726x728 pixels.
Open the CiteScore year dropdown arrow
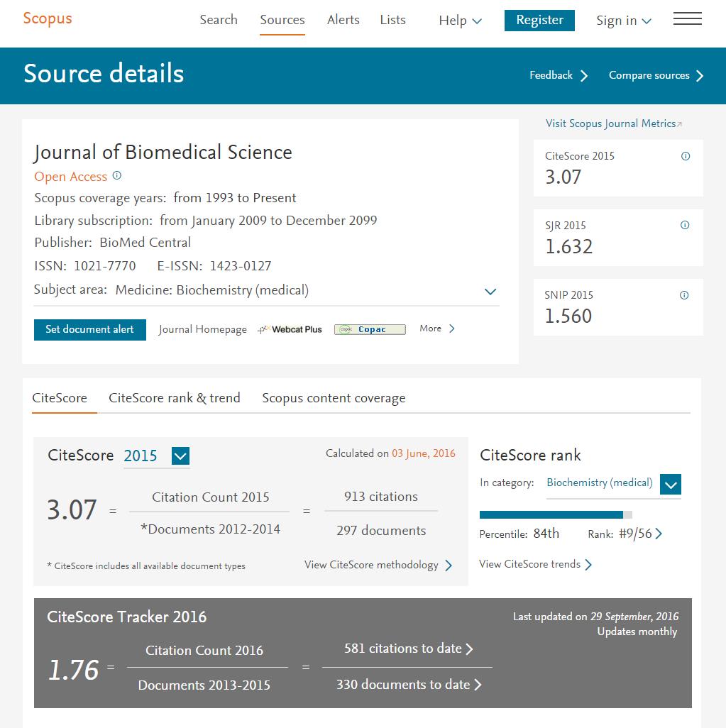coord(180,456)
